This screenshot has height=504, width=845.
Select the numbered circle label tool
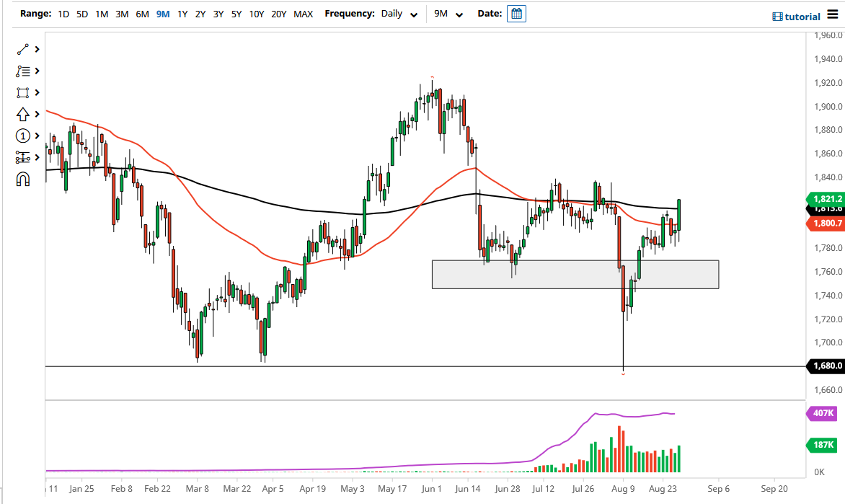(x=22, y=136)
